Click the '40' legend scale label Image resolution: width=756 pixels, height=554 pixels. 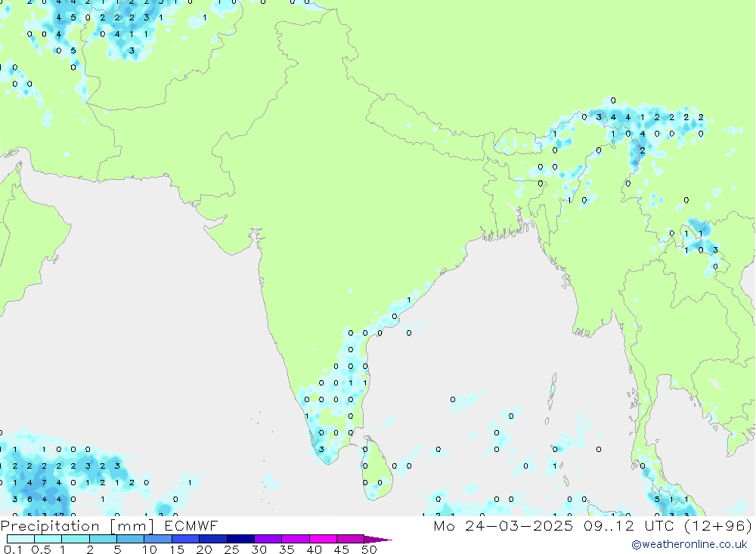pos(314,549)
